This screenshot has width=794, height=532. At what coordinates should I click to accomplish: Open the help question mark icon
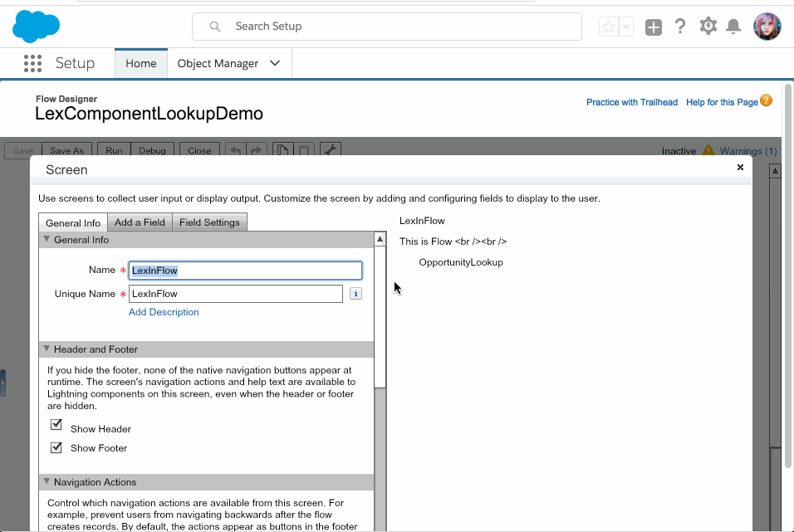pos(680,27)
